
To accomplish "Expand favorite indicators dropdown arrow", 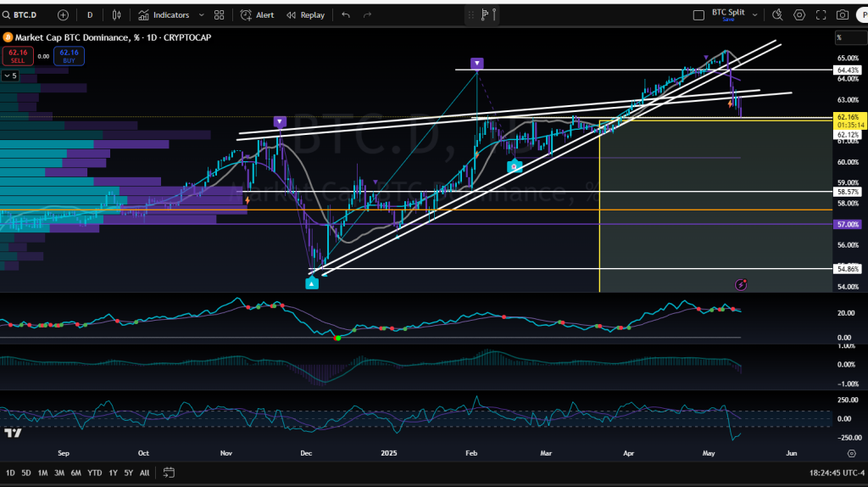I will click(201, 15).
